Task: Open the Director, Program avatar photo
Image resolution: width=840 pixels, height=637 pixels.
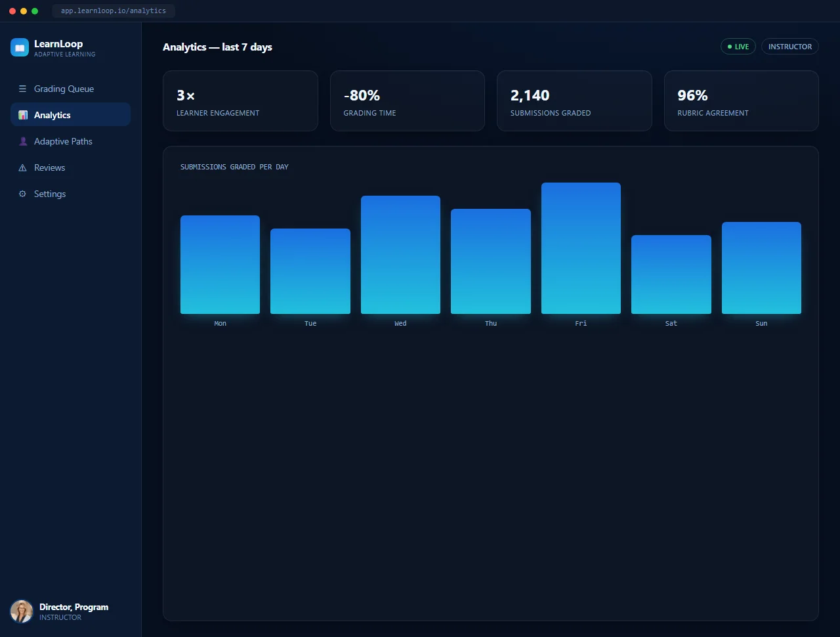Action: pos(22,611)
